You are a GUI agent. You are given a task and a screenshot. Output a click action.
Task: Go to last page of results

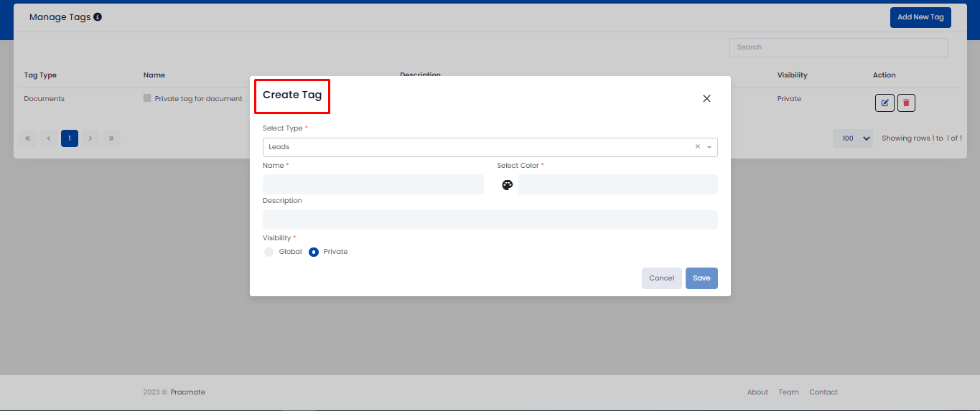(x=111, y=138)
